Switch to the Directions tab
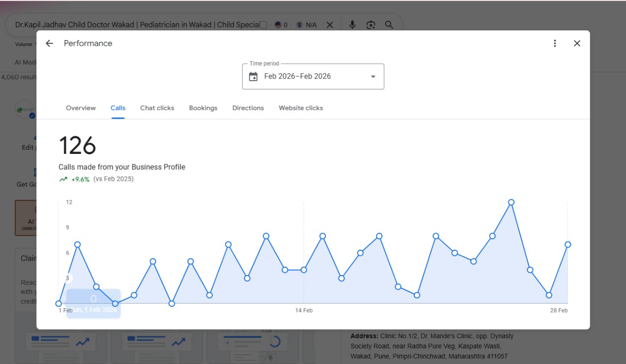This screenshot has height=364, width=626. coord(248,108)
